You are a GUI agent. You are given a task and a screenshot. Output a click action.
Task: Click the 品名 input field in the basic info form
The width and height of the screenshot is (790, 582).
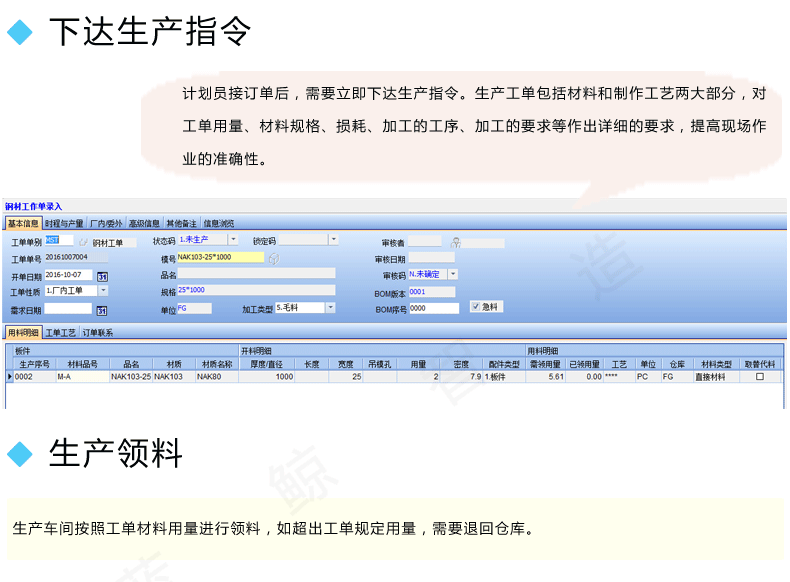256,273
